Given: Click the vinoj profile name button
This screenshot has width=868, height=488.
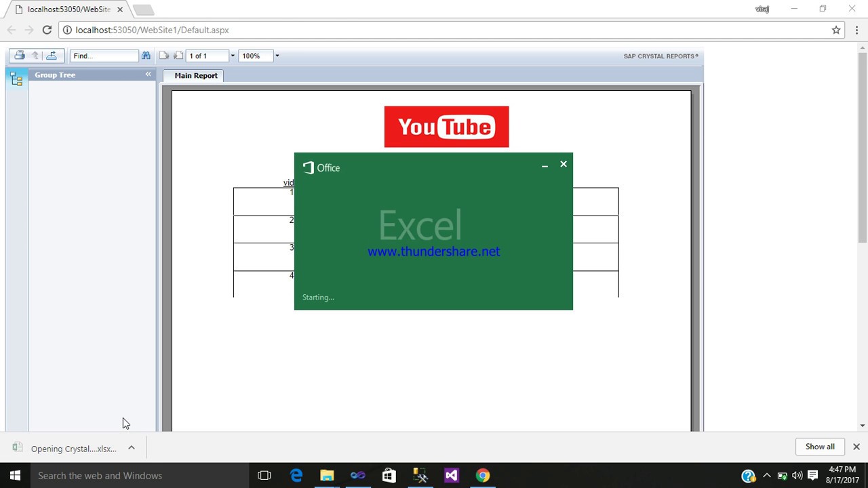Looking at the screenshot, I should coord(762,9).
